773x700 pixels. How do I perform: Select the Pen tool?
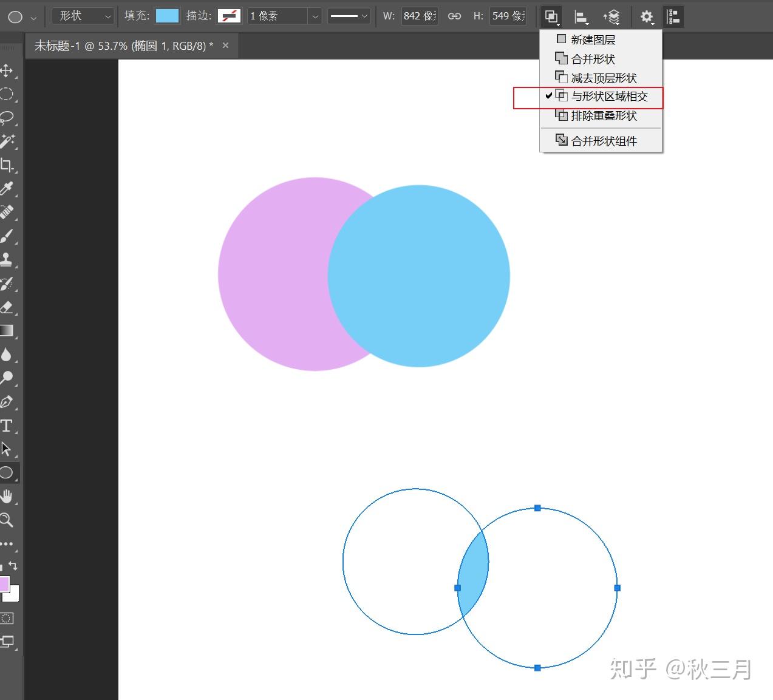click(x=7, y=402)
